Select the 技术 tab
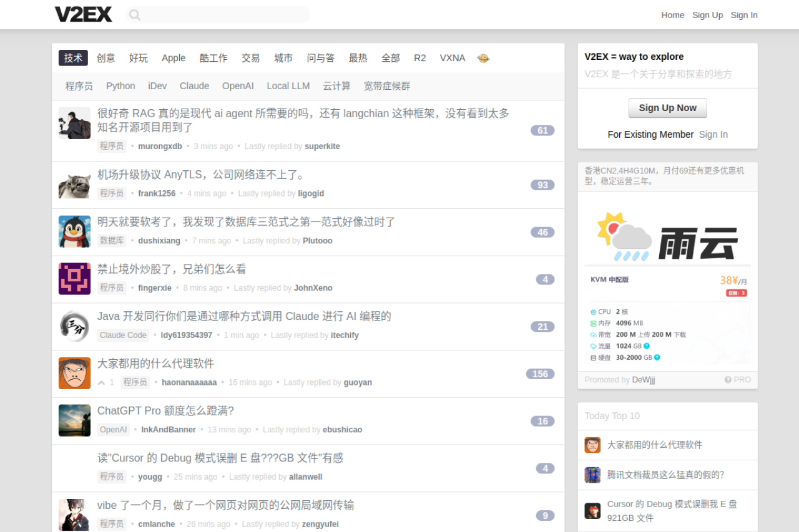The width and height of the screenshot is (799, 532). pyautogui.click(x=73, y=58)
